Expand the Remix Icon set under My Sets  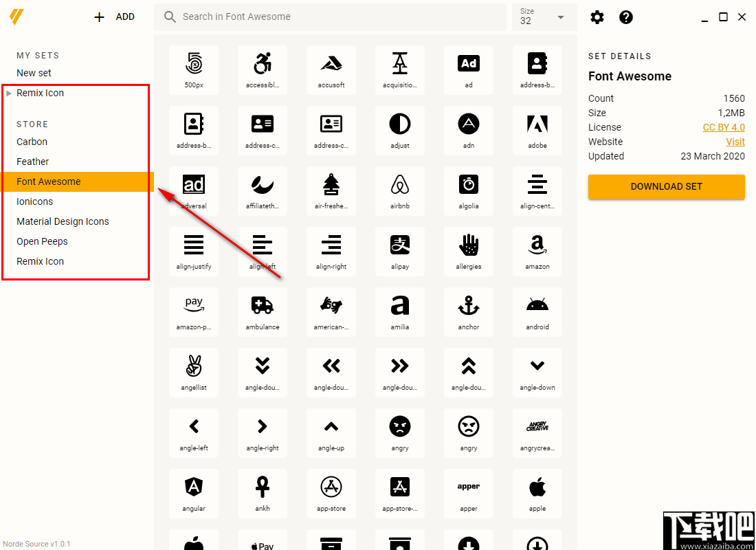click(9, 93)
